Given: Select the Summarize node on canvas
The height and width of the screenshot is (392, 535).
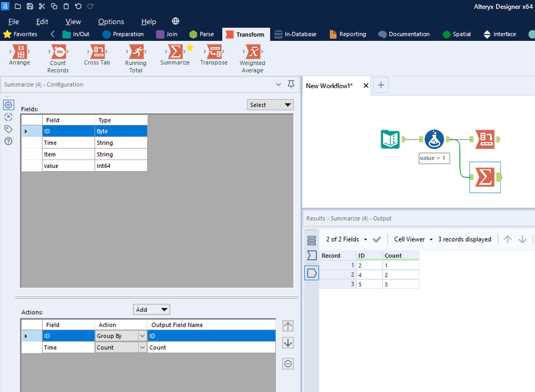Looking at the screenshot, I should click(x=485, y=177).
